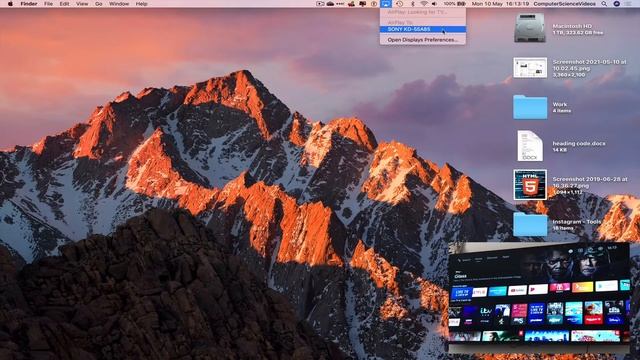
Task: Choose Open Displays Preferences…
Action: pyautogui.click(x=423, y=40)
